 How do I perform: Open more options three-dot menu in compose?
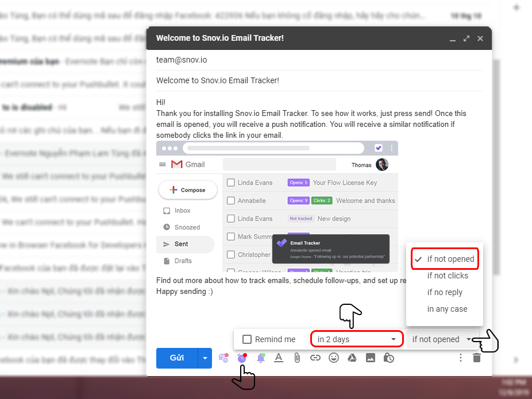(460, 358)
